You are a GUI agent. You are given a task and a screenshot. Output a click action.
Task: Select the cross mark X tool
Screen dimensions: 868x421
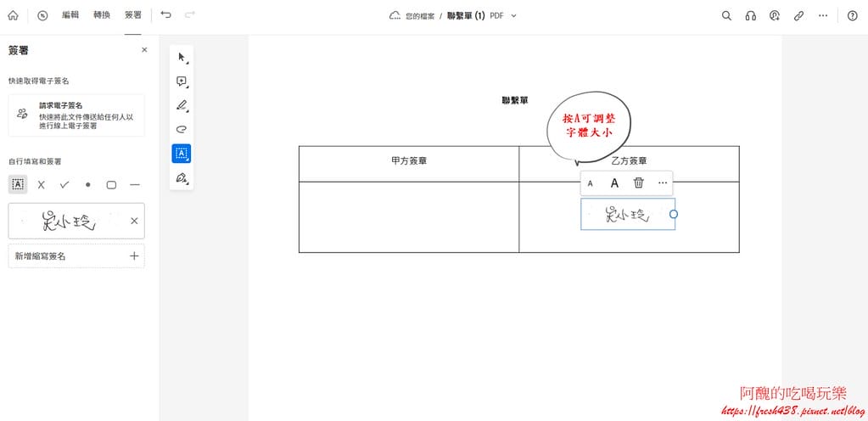pyautogui.click(x=41, y=184)
